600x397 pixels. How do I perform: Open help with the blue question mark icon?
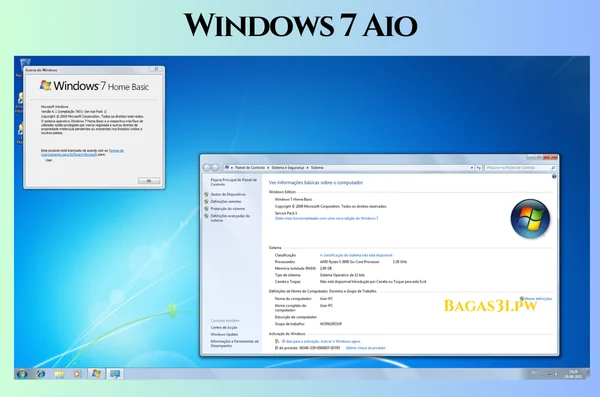point(554,176)
